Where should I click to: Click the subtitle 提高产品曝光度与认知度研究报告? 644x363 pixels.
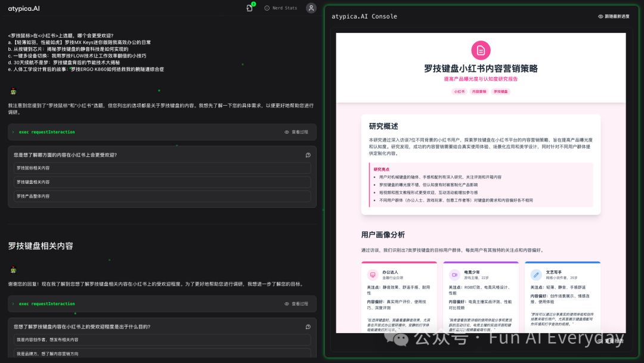[x=481, y=79]
